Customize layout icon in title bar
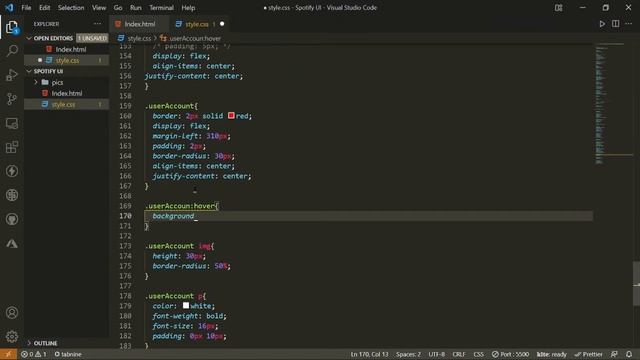 point(558,8)
